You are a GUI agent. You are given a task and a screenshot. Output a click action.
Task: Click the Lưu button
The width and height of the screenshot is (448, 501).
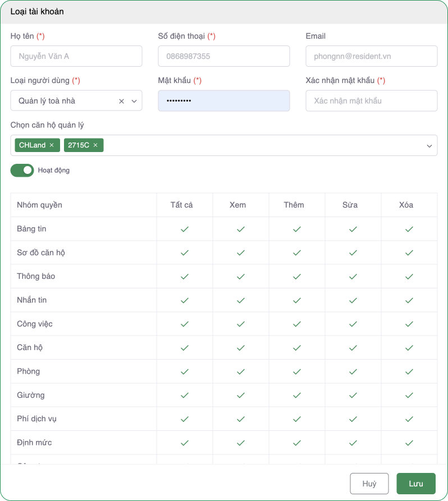[x=415, y=484]
